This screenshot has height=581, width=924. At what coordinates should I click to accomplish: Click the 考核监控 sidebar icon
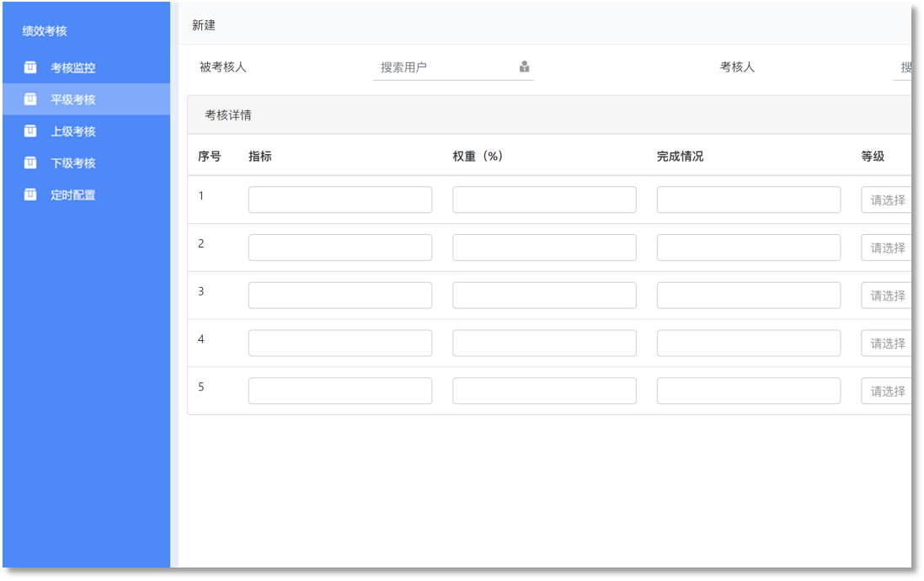coord(30,67)
